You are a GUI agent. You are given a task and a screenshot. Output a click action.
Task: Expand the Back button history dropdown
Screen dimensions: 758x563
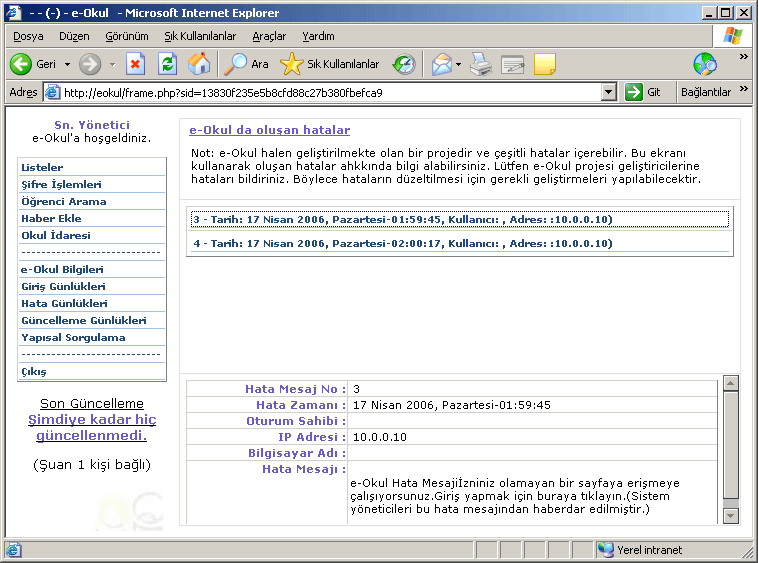click(67, 64)
